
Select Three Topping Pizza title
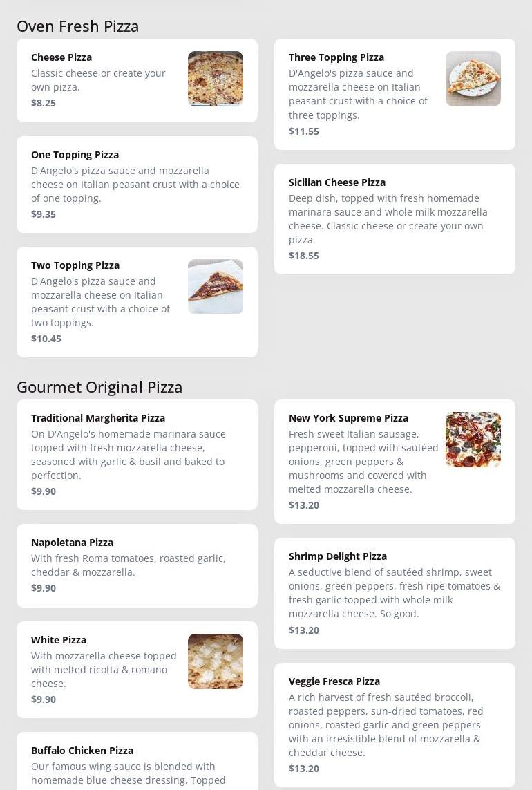(336, 57)
